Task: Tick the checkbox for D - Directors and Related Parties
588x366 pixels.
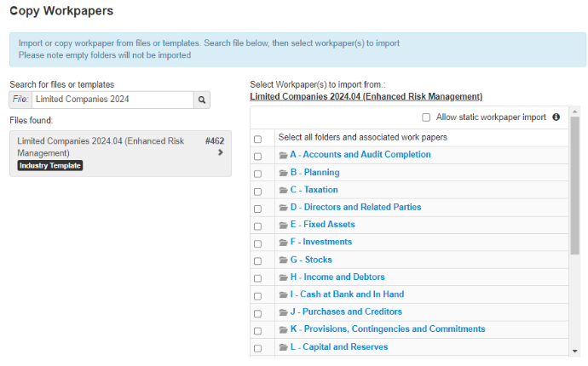Action: (257, 208)
